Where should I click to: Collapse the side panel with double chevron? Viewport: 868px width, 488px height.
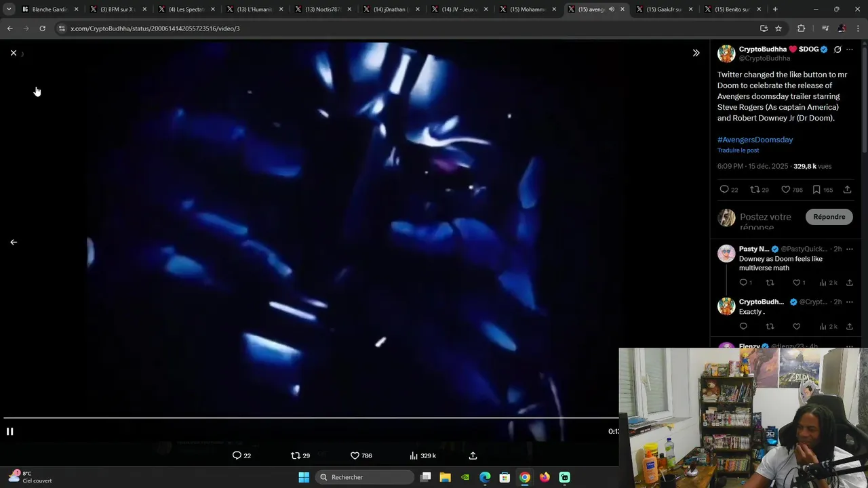tap(696, 53)
